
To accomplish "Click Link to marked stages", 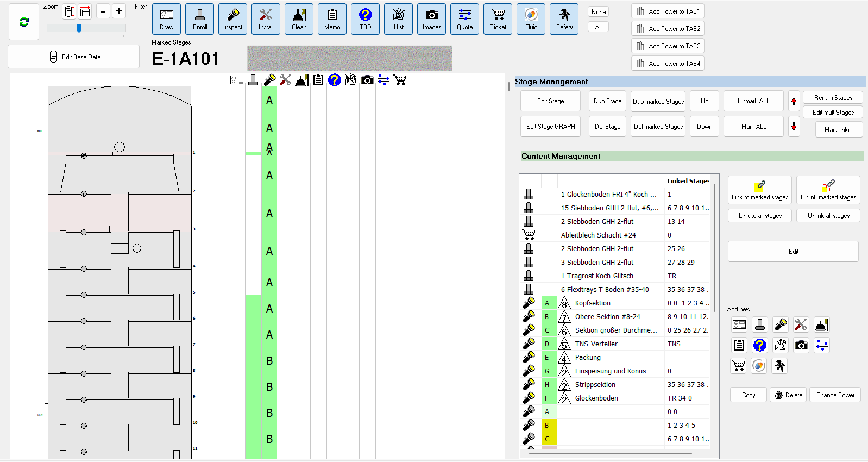I will [x=759, y=190].
